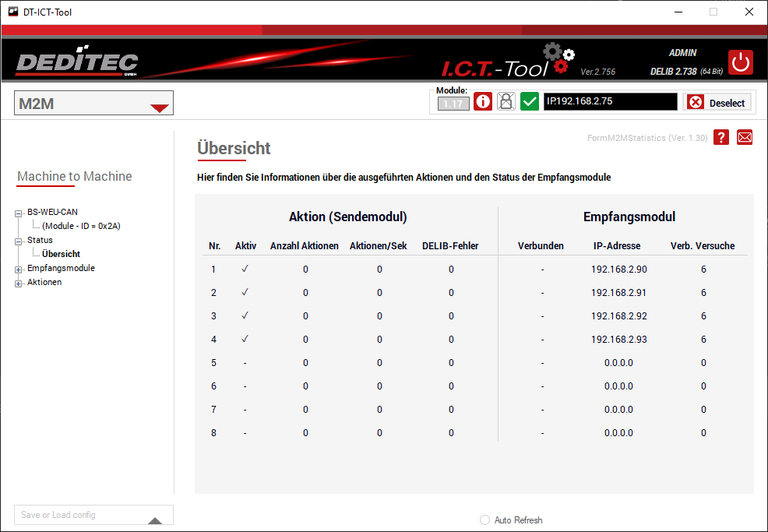Expand the Aktionen tree node
This screenshot has width=768, height=532.
[x=19, y=283]
